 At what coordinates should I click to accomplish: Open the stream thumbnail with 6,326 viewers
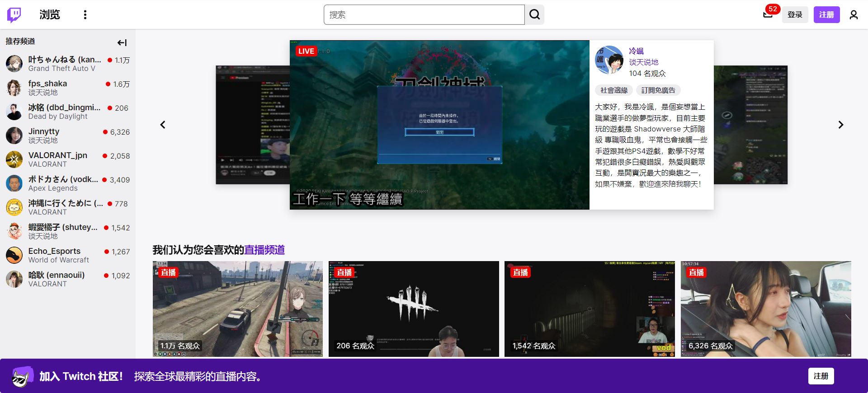(766, 309)
